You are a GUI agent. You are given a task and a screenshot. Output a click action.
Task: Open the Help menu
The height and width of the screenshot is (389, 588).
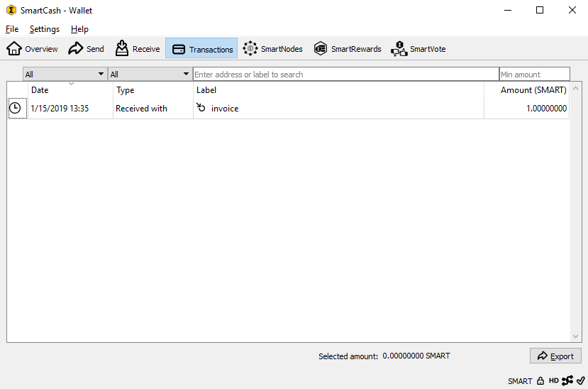point(79,29)
